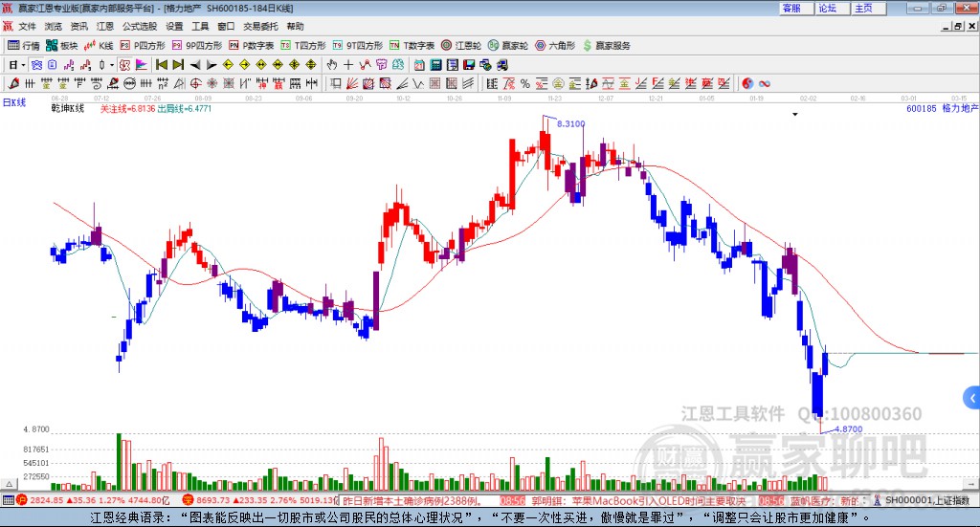Viewport: 980px width, 527px height.
Task: Click the red-blue yin-yang icon
Action: pyautogui.click(x=747, y=83)
